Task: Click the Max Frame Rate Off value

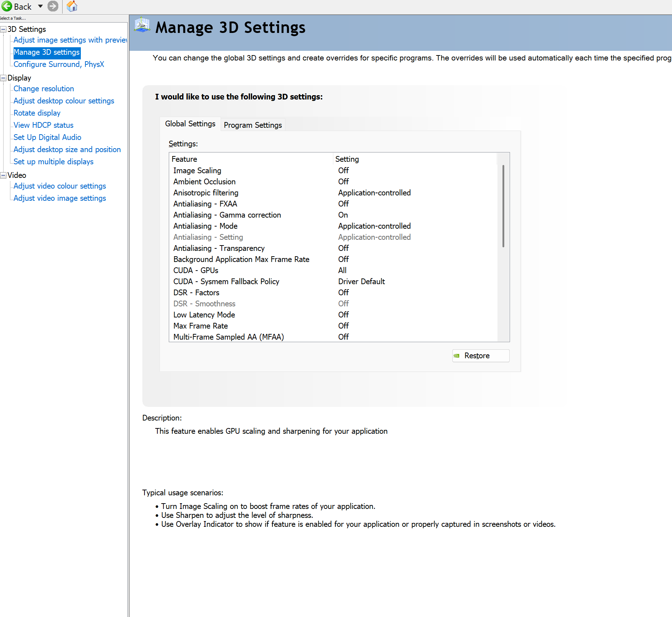Action: pyautogui.click(x=343, y=326)
